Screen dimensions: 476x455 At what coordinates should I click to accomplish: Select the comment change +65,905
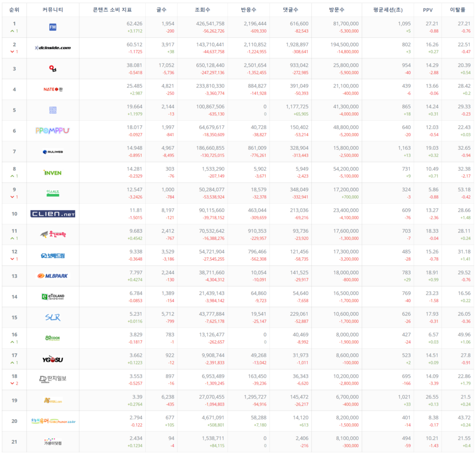coord(300,114)
